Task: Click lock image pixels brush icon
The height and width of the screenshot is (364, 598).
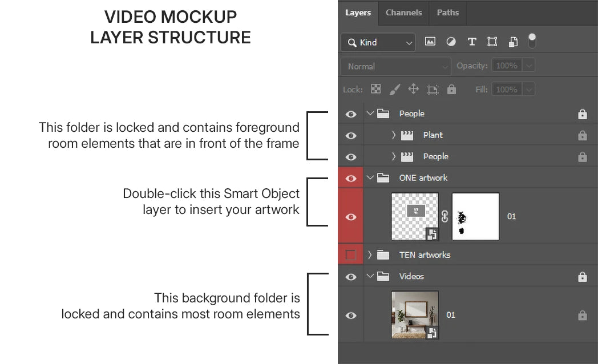Action: [394, 89]
